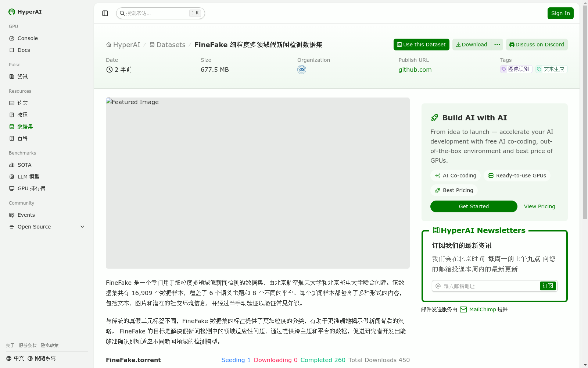Click the AI Co-coding chip

click(x=455, y=176)
